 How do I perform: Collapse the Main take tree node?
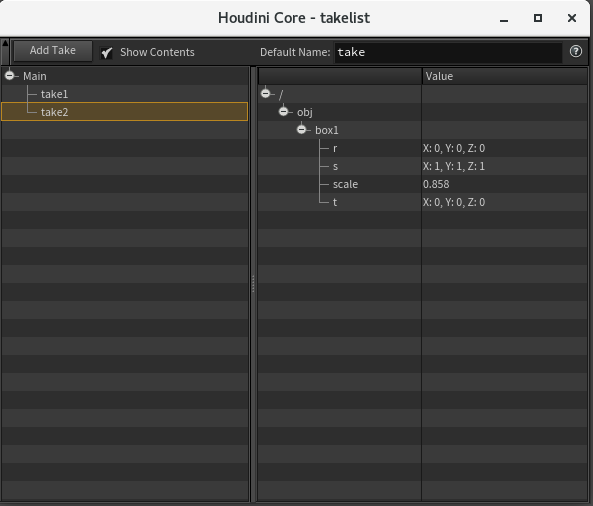(x=9, y=76)
